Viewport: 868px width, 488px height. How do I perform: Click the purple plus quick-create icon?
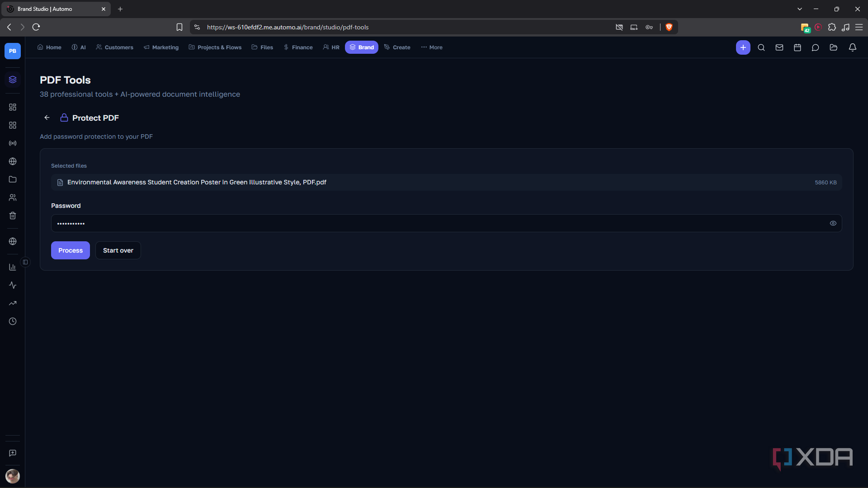743,47
